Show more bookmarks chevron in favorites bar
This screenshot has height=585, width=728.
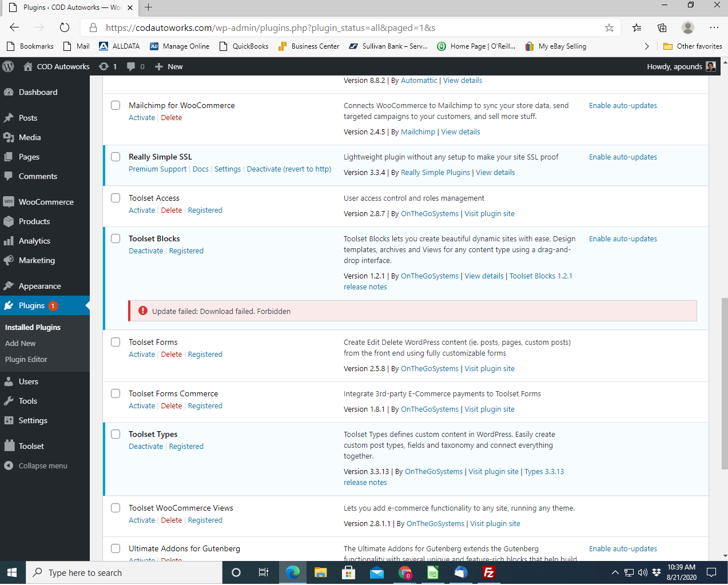pyautogui.click(x=647, y=46)
